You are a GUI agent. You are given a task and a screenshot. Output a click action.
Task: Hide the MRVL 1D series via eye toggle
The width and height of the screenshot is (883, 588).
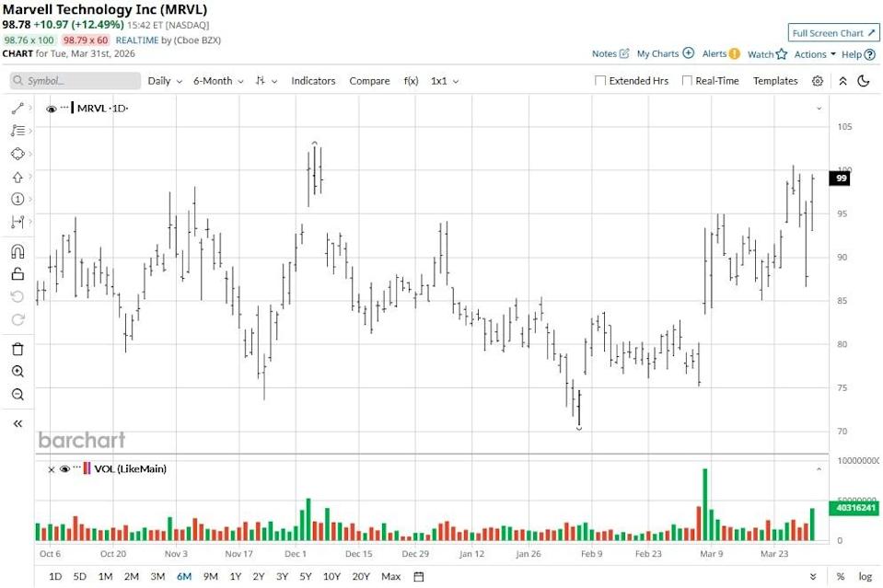tap(52, 108)
